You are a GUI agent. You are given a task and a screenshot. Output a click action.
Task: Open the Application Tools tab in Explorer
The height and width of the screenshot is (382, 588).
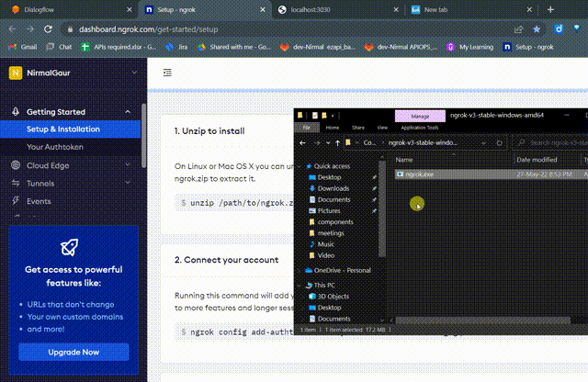(x=420, y=128)
